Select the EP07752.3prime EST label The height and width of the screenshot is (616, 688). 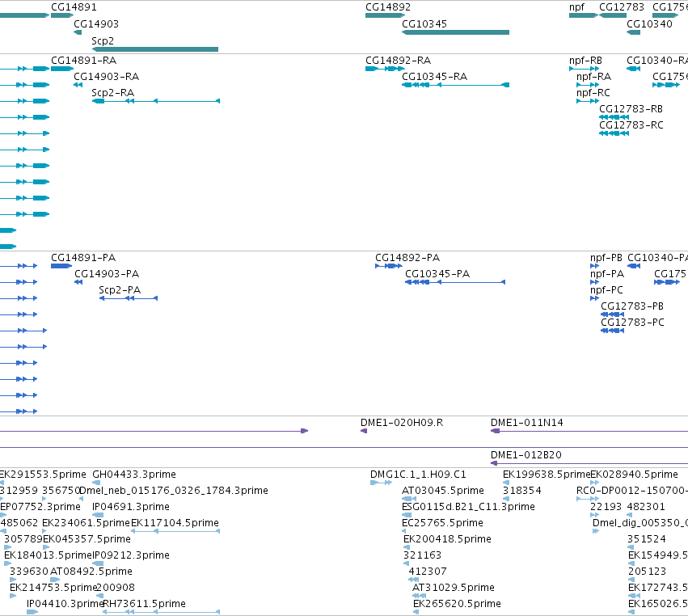coord(40,507)
